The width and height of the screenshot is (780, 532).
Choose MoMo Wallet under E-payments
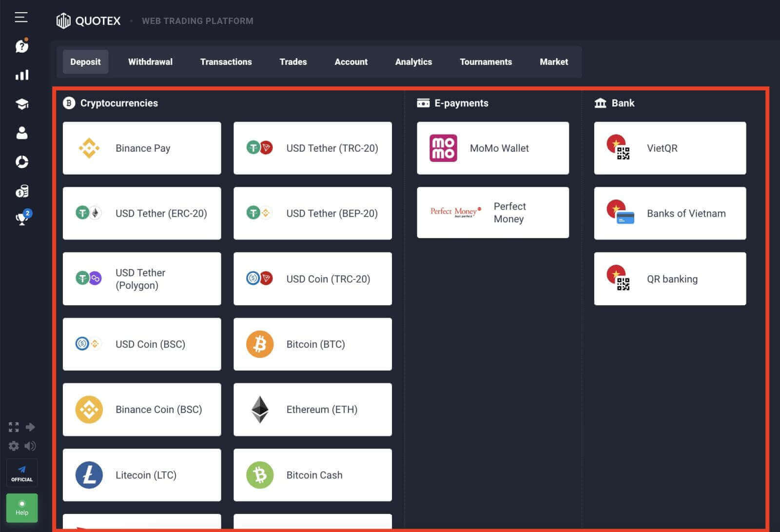point(492,148)
